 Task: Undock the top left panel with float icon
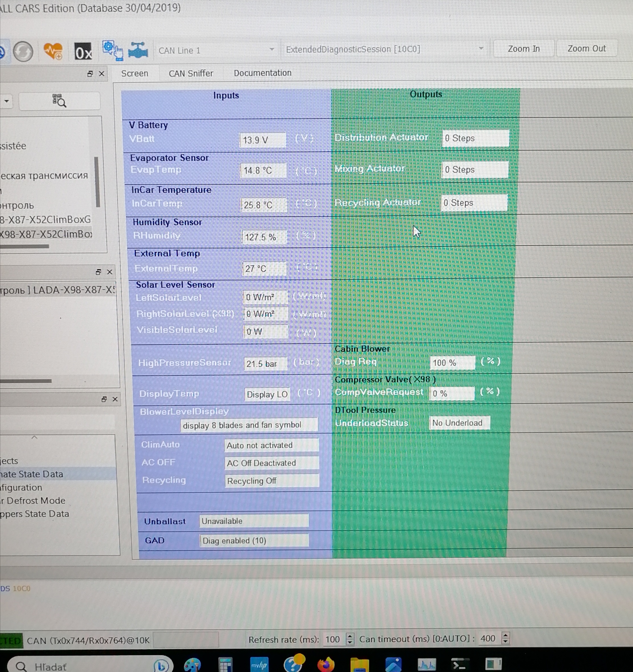click(x=90, y=74)
